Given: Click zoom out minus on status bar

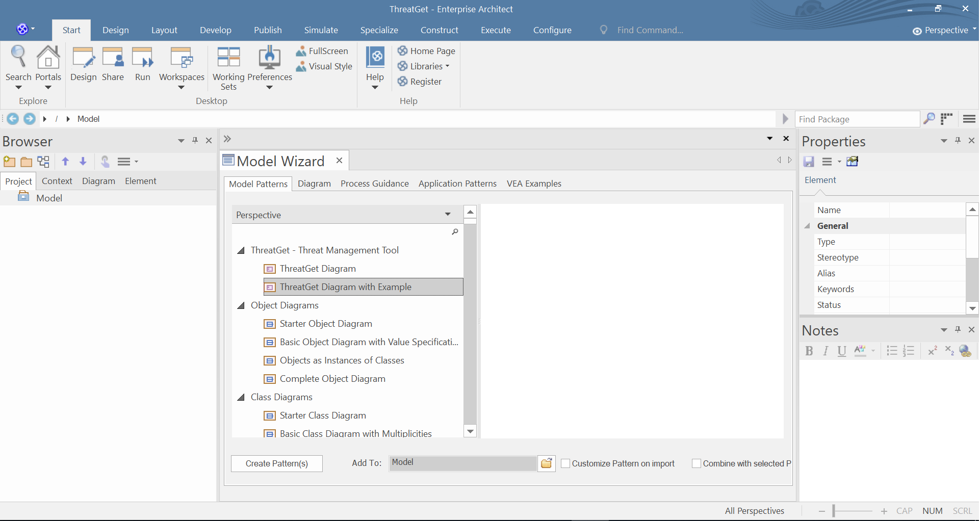Looking at the screenshot, I should [822, 511].
